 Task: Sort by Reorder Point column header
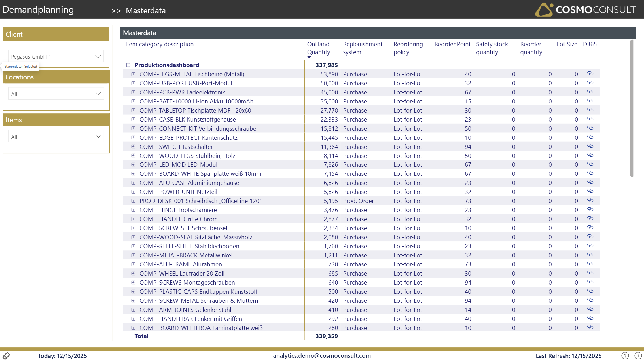click(x=452, y=44)
